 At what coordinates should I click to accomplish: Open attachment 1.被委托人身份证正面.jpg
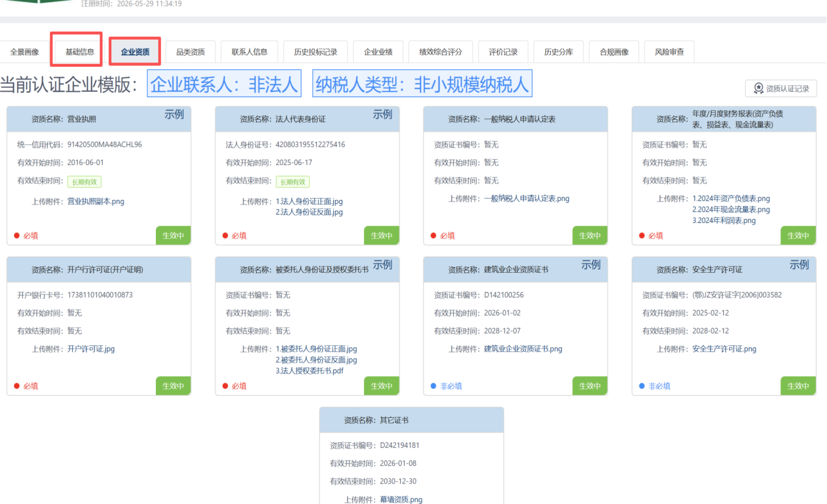click(x=316, y=349)
